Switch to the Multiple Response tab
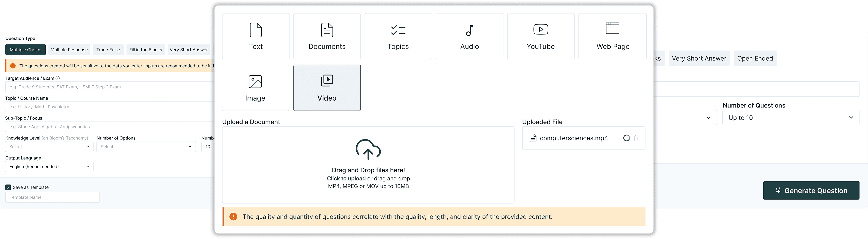 tap(69, 50)
